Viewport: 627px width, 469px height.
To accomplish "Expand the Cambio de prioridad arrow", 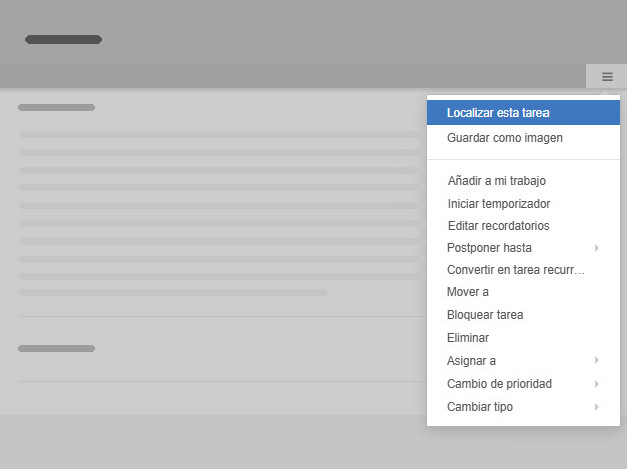I will tap(597, 384).
